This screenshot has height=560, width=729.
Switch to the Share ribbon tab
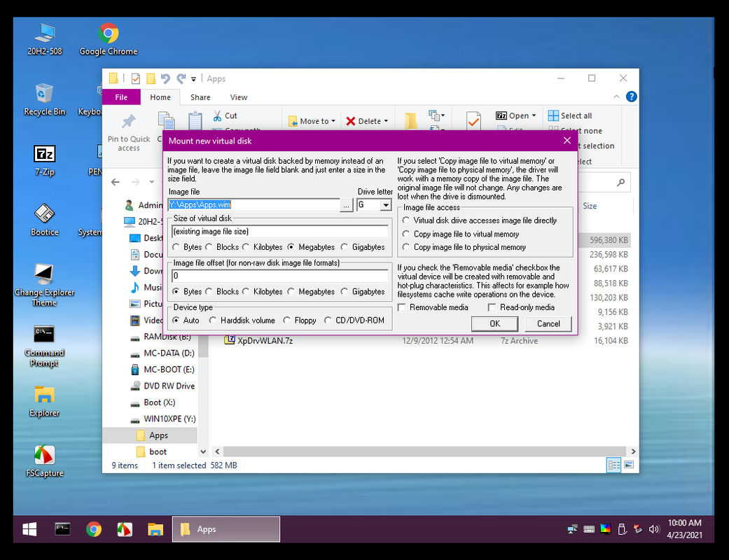(x=200, y=97)
